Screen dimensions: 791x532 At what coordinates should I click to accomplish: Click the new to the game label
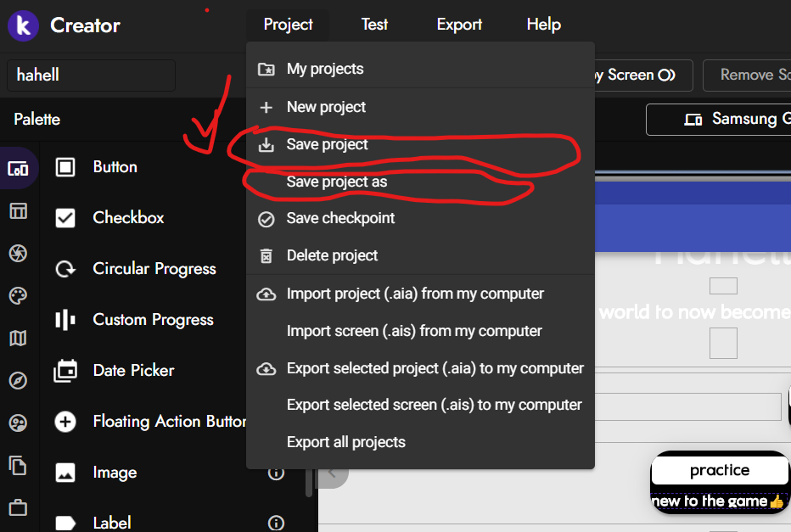click(x=718, y=501)
